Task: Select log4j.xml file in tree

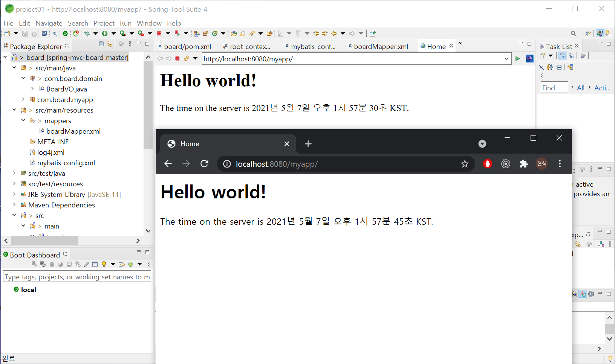Action: [50, 152]
